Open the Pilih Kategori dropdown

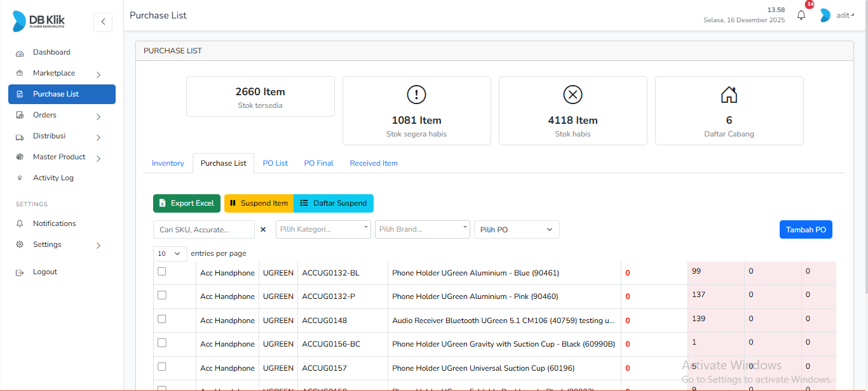(x=323, y=229)
